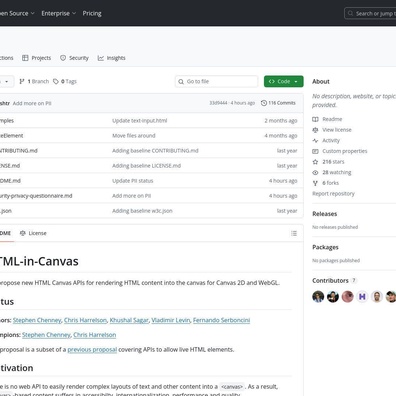Open Vladimir Levin author link
This screenshot has height=396, width=396.
171,320
